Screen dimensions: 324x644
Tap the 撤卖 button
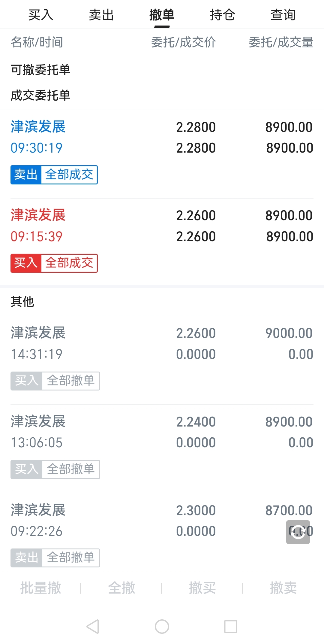coord(283,588)
